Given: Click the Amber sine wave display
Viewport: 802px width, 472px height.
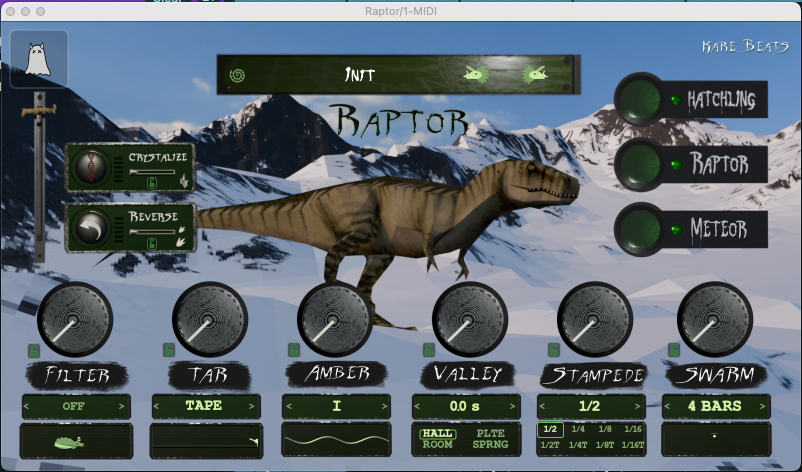Looking at the screenshot, I should point(336,440).
